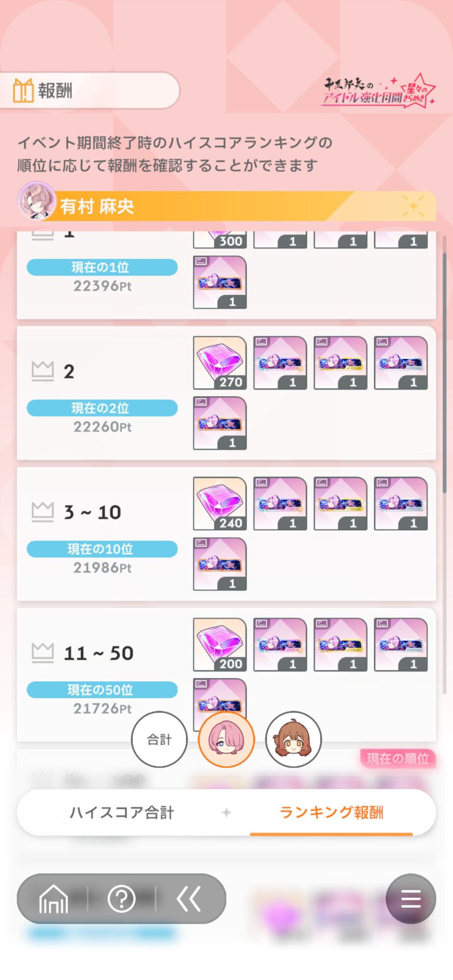453x980 pixels.
Task: Select the 合計 total filter circle
Action: point(159,739)
